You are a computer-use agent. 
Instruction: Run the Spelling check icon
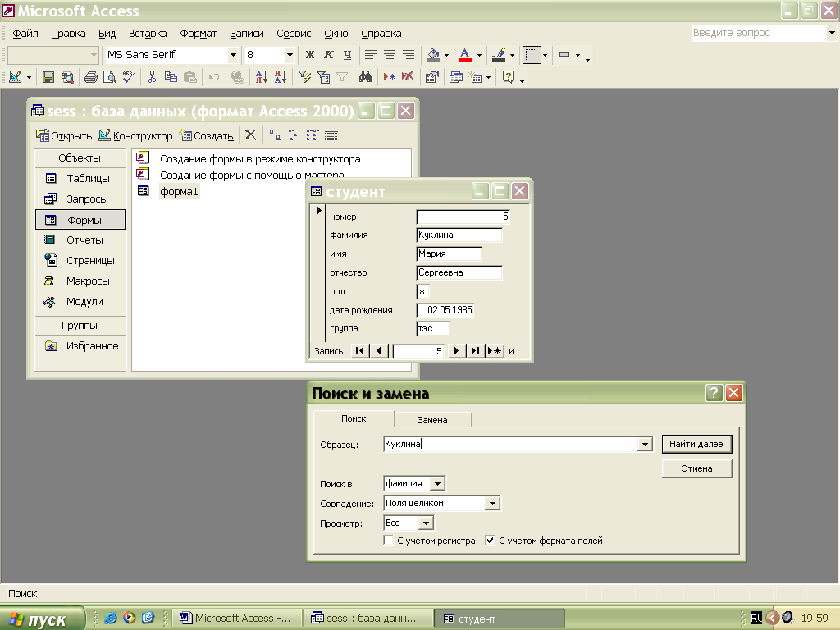click(x=128, y=78)
